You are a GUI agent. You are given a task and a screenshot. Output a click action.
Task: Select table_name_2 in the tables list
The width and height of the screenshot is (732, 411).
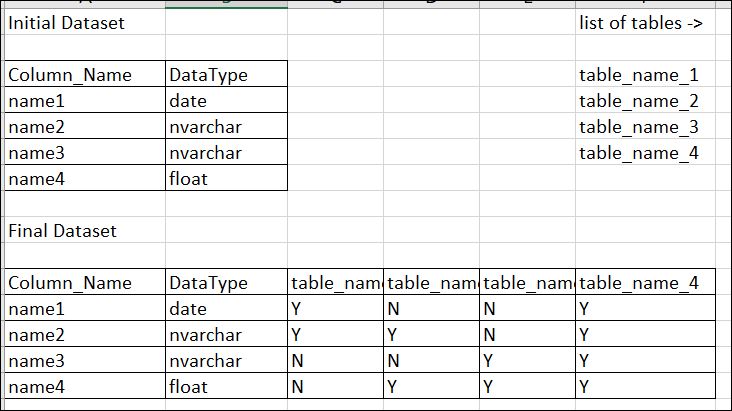pyautogui.click(x=638, y=101)
